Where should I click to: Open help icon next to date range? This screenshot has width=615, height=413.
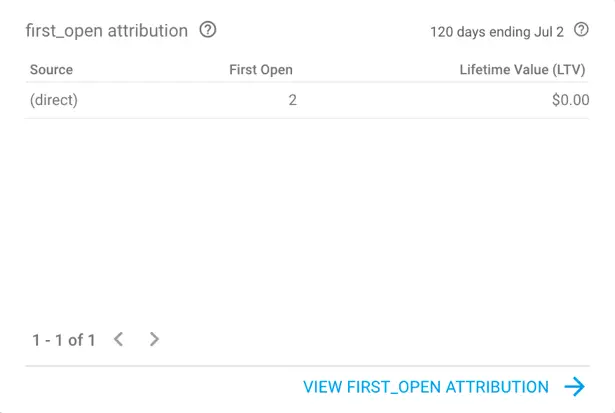(x=581, y=30)
